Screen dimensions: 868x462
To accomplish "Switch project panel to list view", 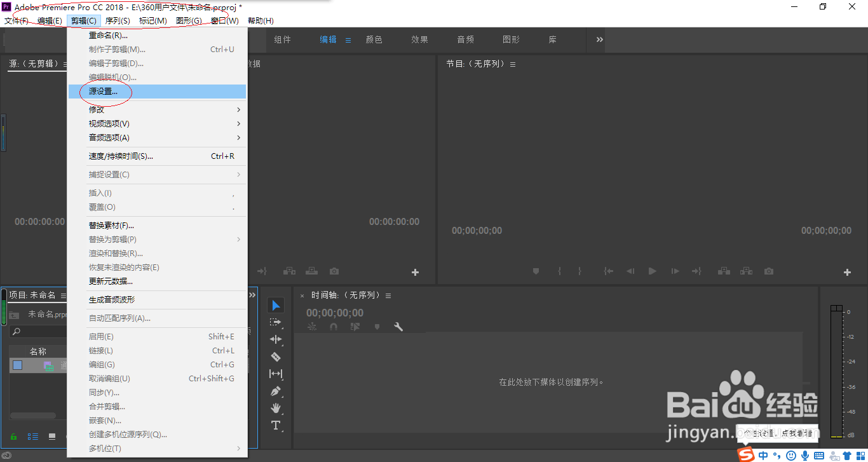I will pos(32,437).
